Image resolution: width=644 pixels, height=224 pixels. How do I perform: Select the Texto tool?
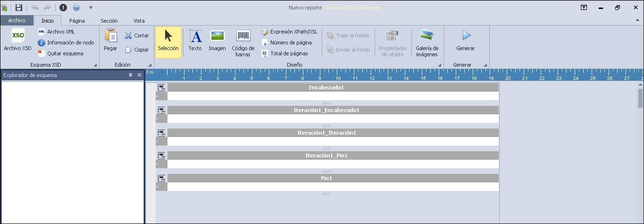pos(195,36)
